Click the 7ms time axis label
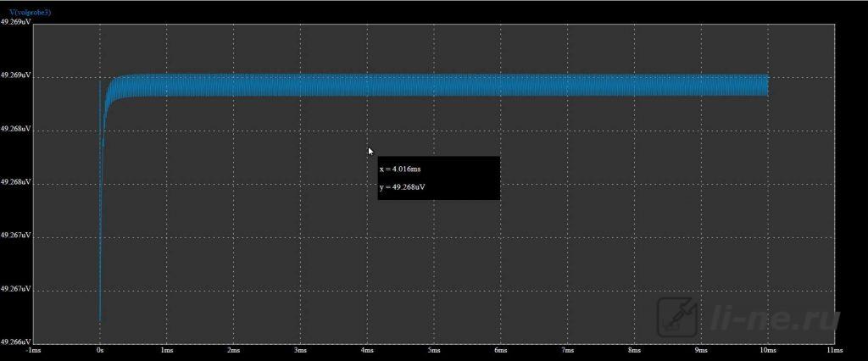Viewport: 868px width, 361px height. [x=567, y=350]
